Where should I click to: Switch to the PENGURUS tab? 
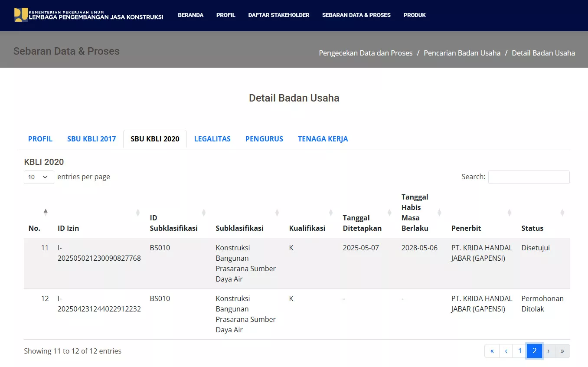point(264,139)
